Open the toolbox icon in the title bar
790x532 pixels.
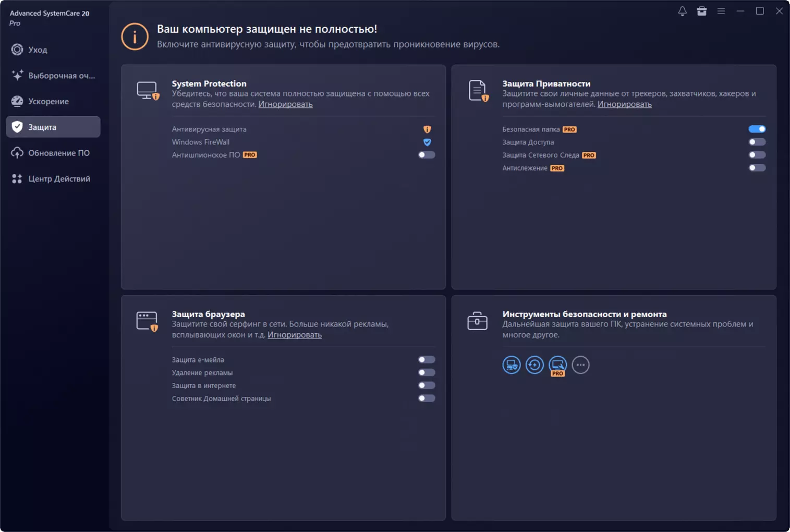click(x=702, y=11)
